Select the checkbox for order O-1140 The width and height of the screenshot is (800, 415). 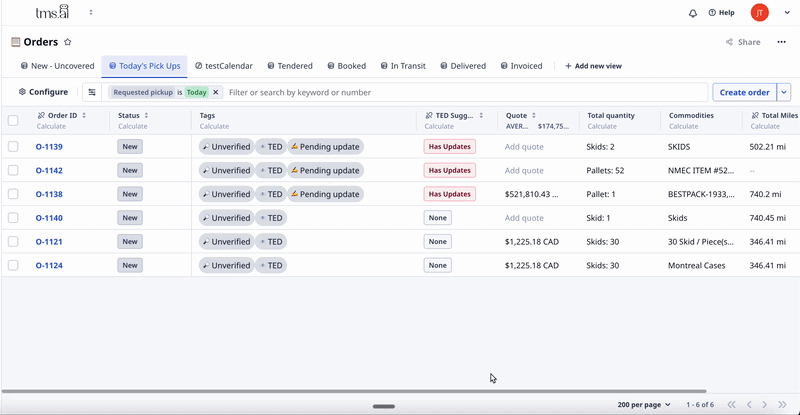coord(13,217)
